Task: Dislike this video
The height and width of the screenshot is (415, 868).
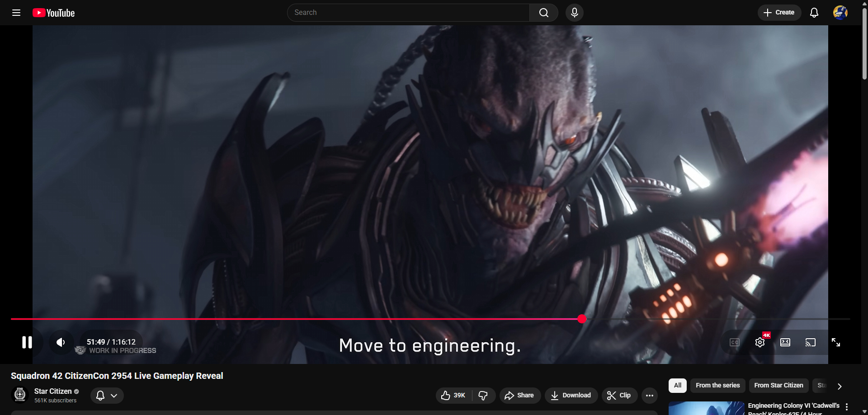Action: point(483,396)
